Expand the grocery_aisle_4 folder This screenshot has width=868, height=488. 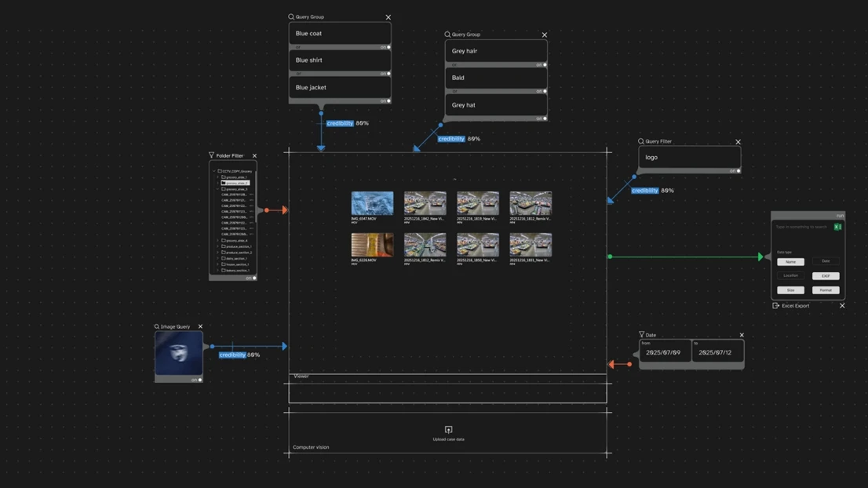pos(218,240)
